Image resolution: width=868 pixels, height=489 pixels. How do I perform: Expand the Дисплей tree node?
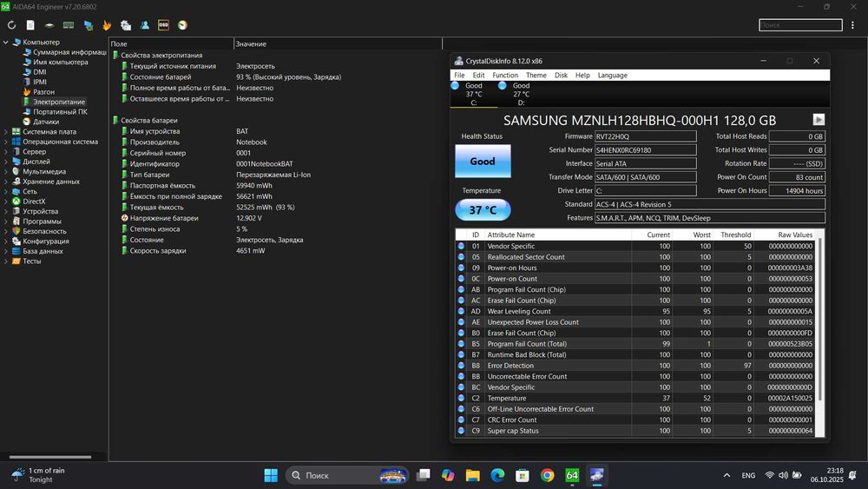[x=5, y=162]
